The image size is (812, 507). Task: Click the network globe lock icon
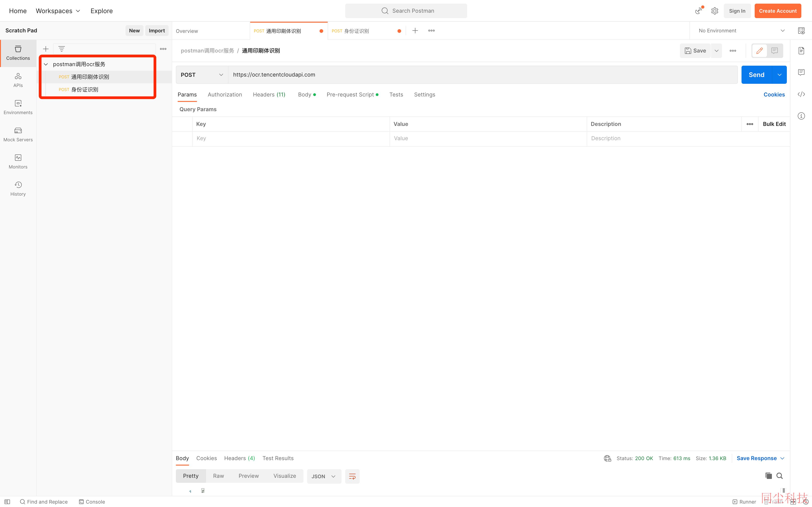pyautogui.click(x=607, y=458)
